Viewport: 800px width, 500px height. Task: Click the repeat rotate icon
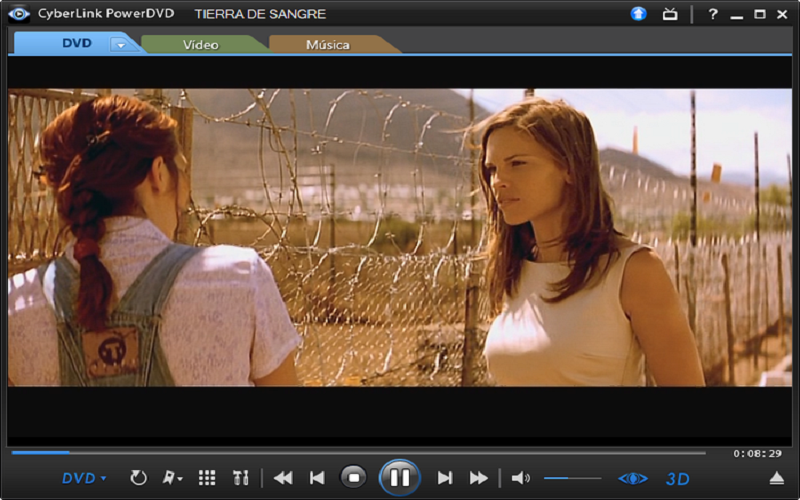[138, 478]
